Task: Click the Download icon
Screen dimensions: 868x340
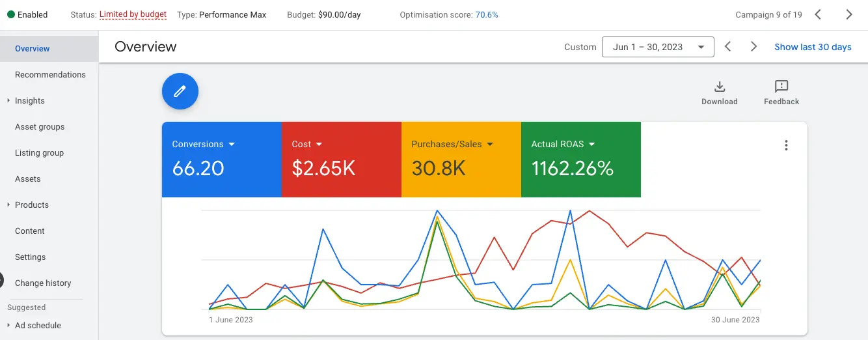Action: (720, 87)
